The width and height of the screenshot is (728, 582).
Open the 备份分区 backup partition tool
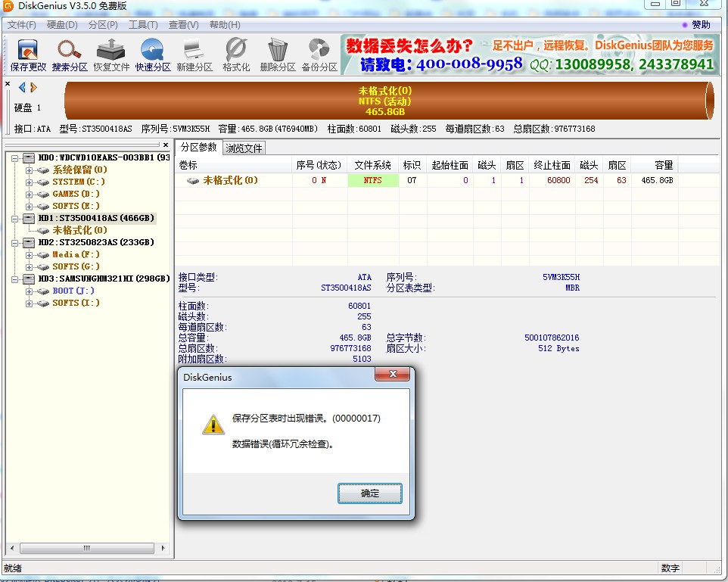[x=319, y=55]
